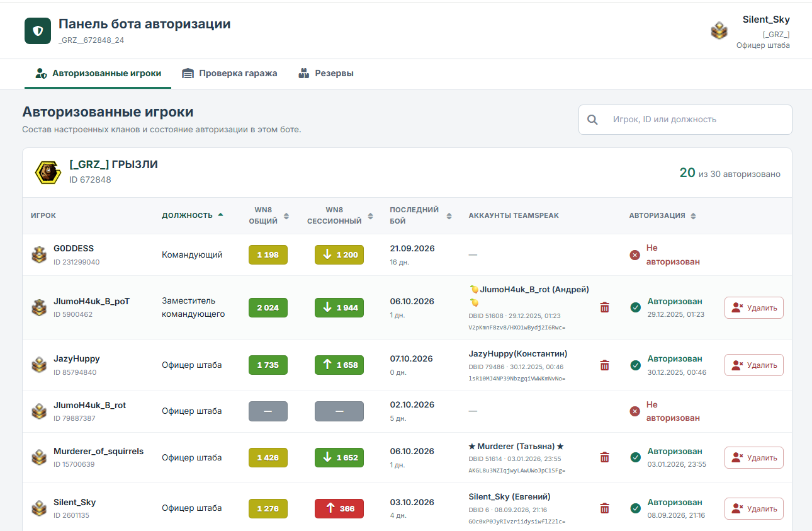Click green authorized checkmark in JazyHuppy row
Screen dimensions: 812x531
coord(636,365)
